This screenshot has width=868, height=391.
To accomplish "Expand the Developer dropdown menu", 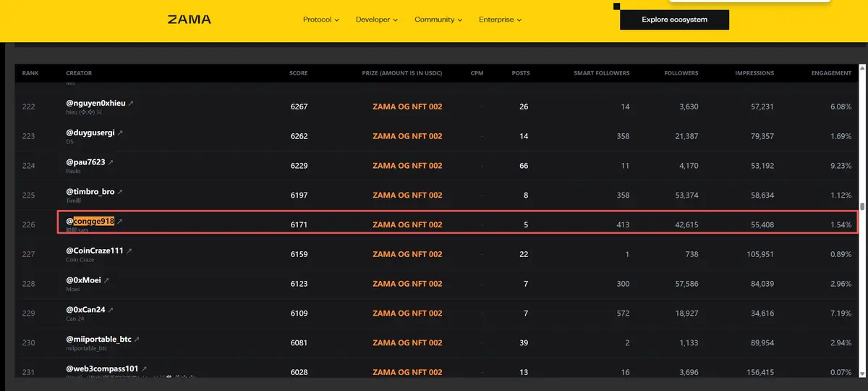I will tap(377, 20).
